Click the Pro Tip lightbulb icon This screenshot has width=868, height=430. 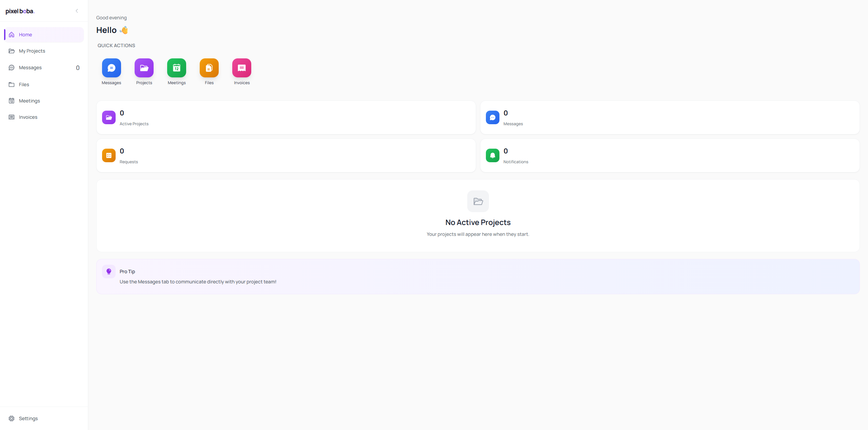[108, 271]
